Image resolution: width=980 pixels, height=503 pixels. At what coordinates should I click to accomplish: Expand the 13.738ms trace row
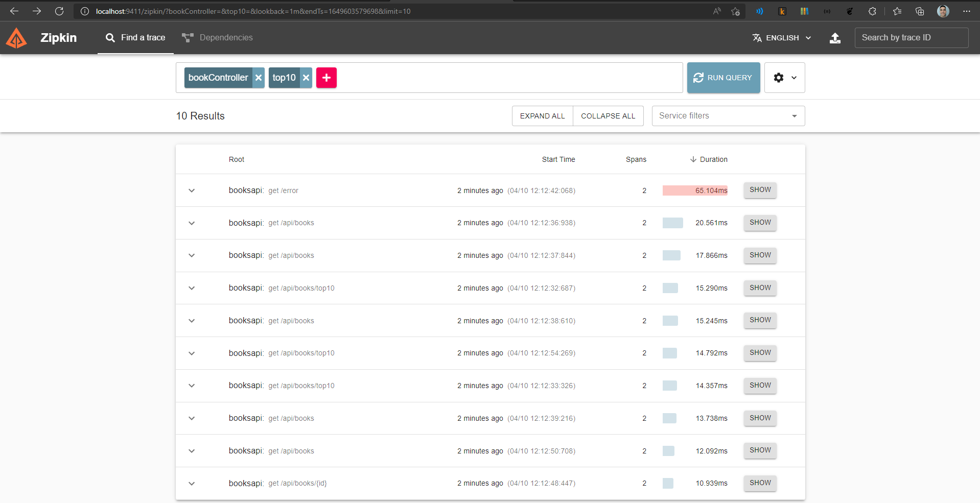(192, 418)
